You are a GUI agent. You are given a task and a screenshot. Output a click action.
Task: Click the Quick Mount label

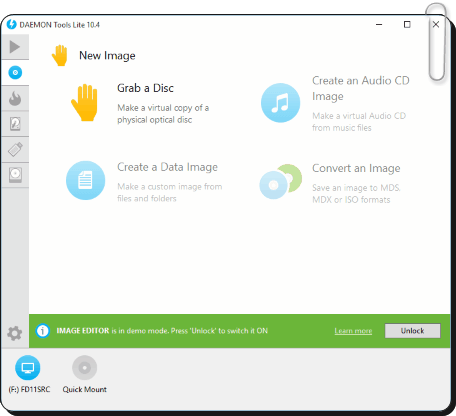click(85, 389)
